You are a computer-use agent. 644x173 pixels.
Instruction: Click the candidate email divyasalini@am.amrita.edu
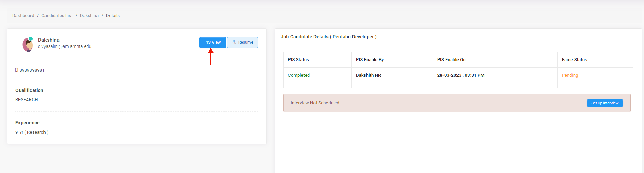point(65,46)
